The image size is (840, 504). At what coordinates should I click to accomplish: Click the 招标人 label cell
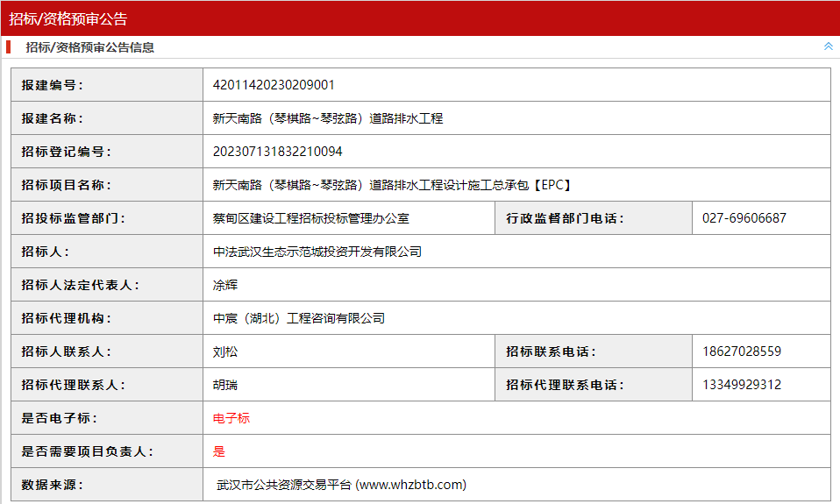(107, 252)
